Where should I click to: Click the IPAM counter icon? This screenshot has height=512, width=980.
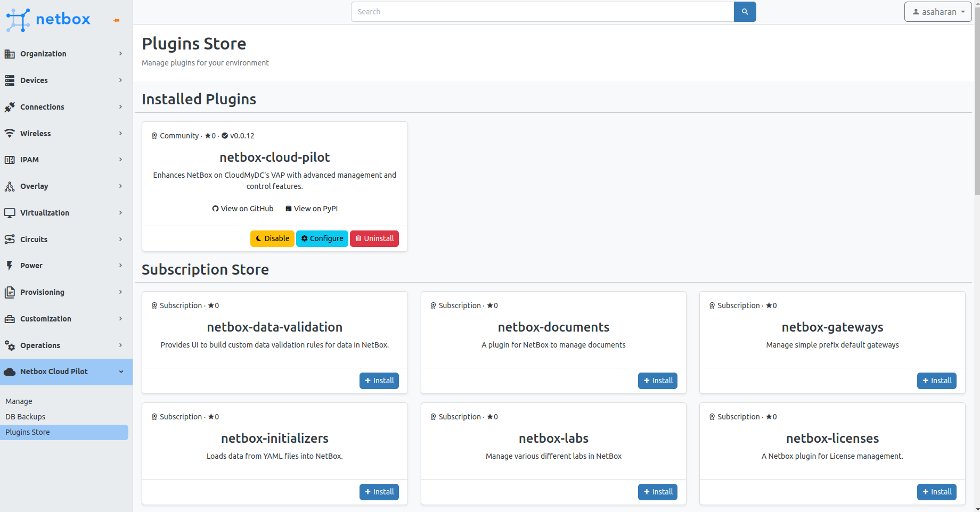pos(10,160)
